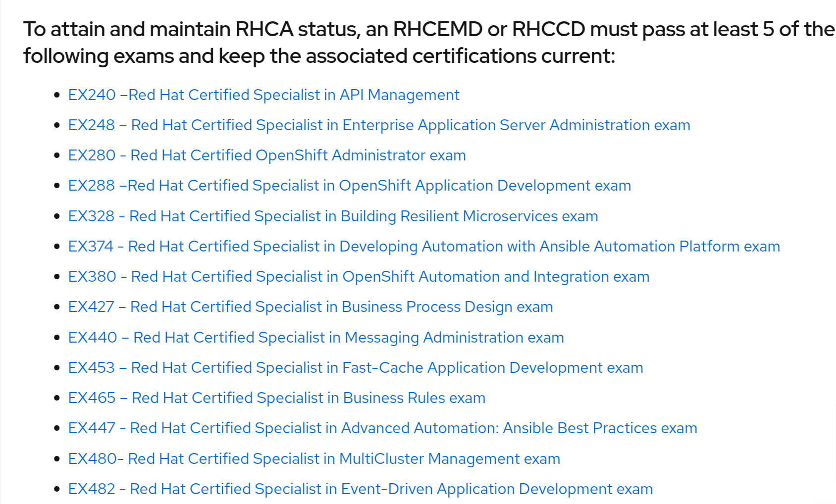This screenshot has height=504, width=836.
Task: Open EX288 OpenShift Application Development exam
Action: [349, 185]
